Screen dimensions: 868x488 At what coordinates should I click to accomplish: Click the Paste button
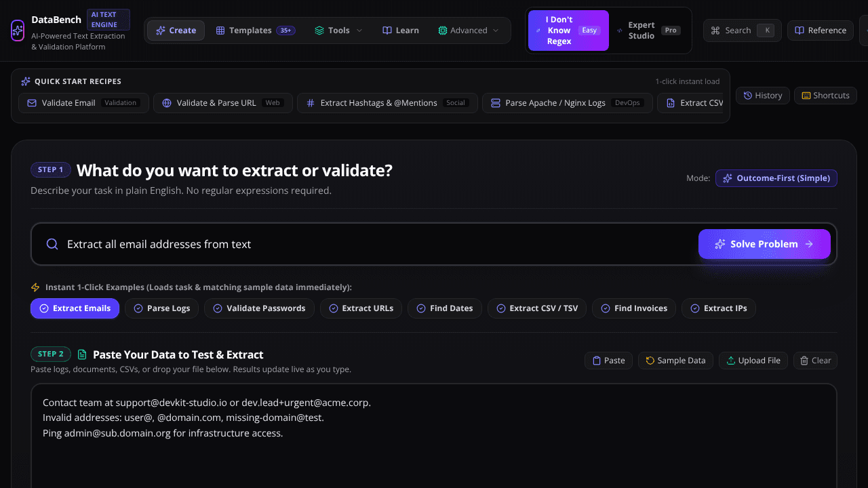click(x=609, y=361)
